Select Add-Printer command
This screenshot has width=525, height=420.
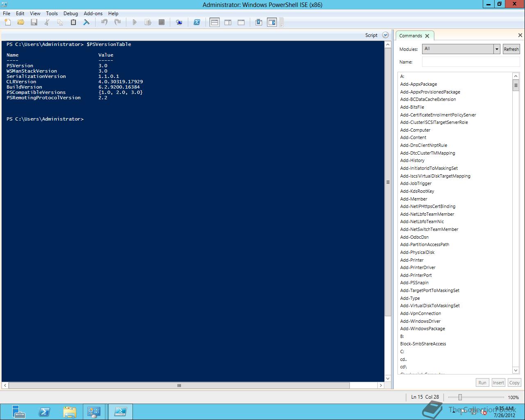412,260
